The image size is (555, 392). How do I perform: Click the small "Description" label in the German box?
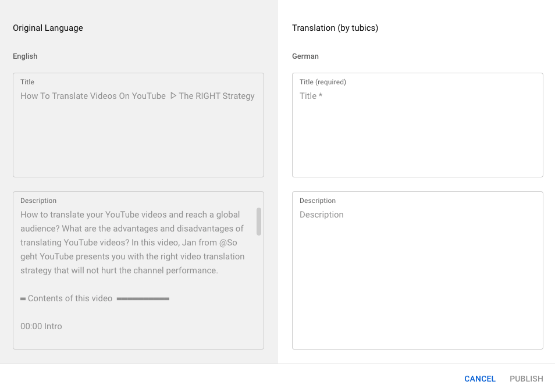click(x=318, y=201)
